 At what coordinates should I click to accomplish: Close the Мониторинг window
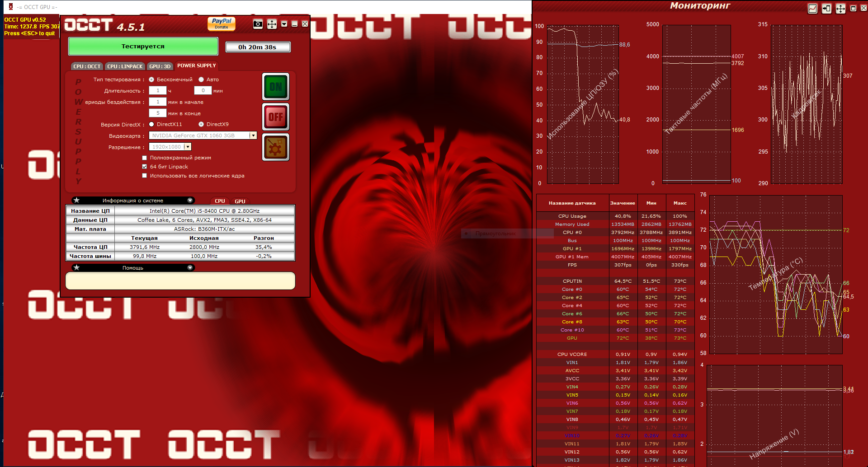[864, 9]
